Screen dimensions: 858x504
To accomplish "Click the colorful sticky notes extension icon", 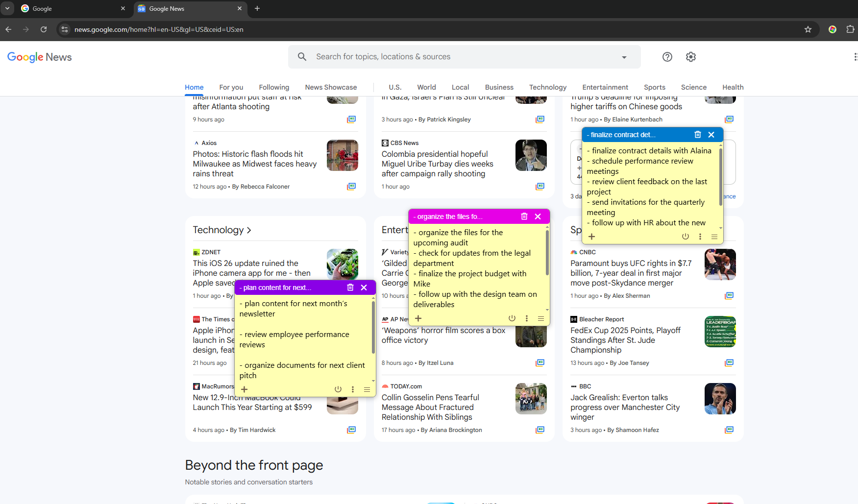I will coord(833,29).
